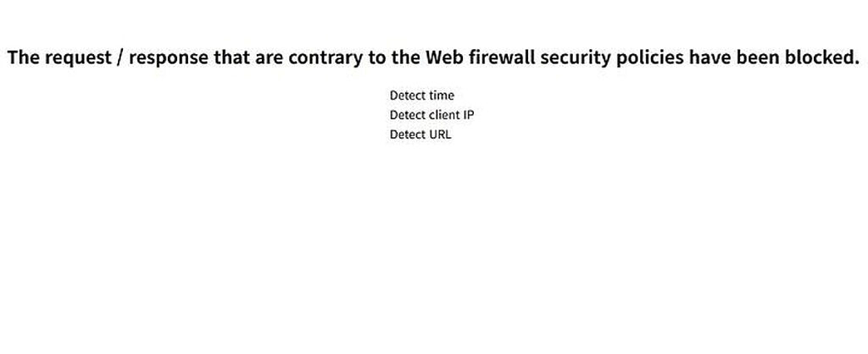The image size is (868, 354).
Task: Click the 'Detect URL' label
Action: [420, 135]
